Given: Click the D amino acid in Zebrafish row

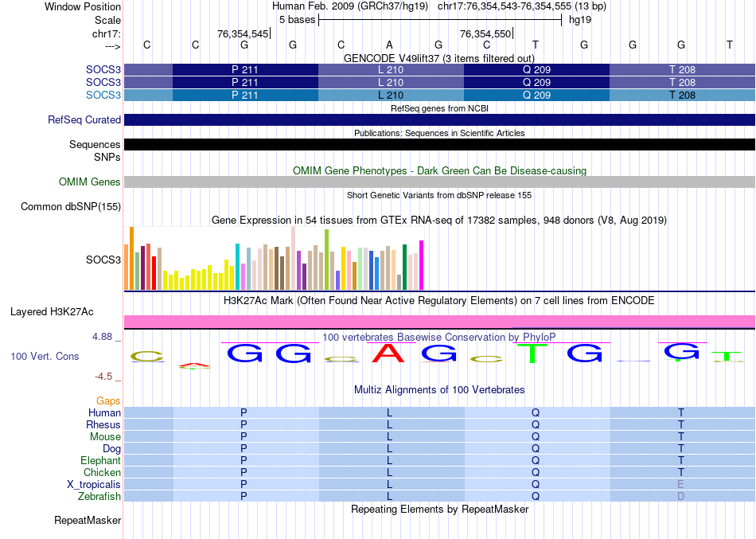Looking at the screenshot, I should tap(680, 496).
